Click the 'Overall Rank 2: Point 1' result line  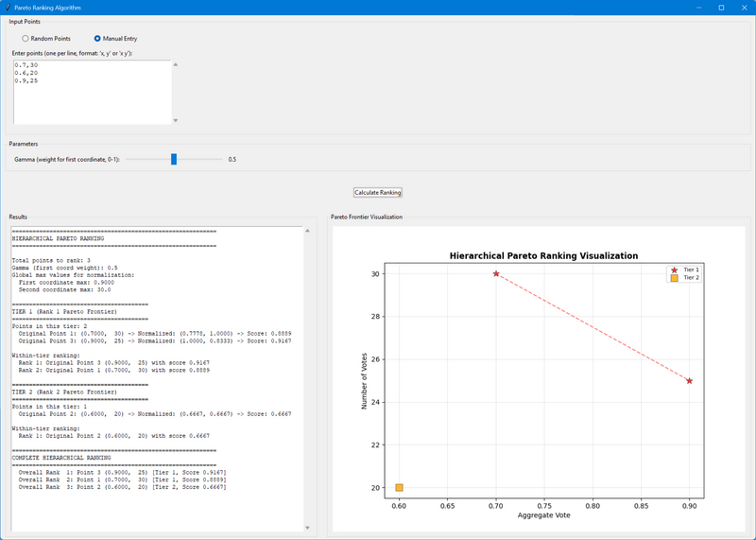(x=123, y=479)
